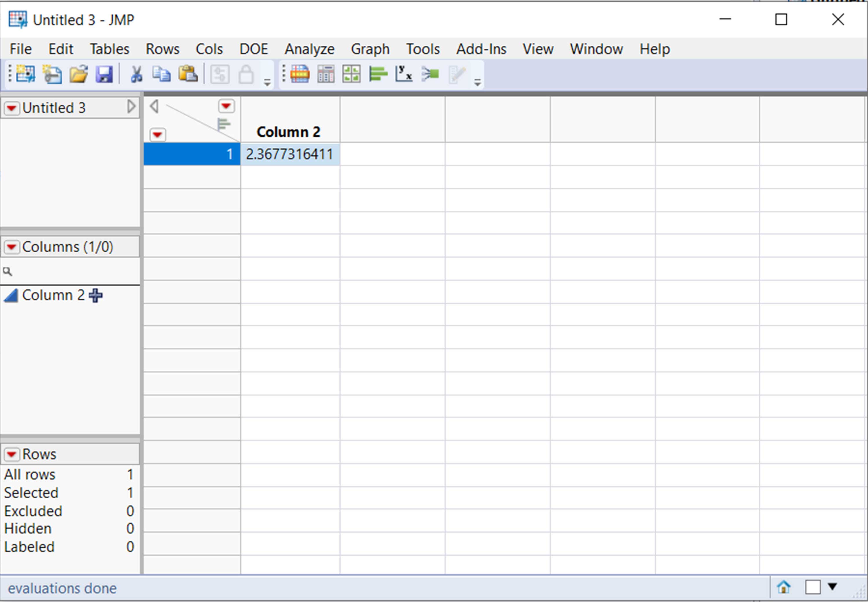Image resolution: width=868 pixels, height=602 pixels.
Task: Click the Tabulate calculator-style icon
Action: coord(326,74)
